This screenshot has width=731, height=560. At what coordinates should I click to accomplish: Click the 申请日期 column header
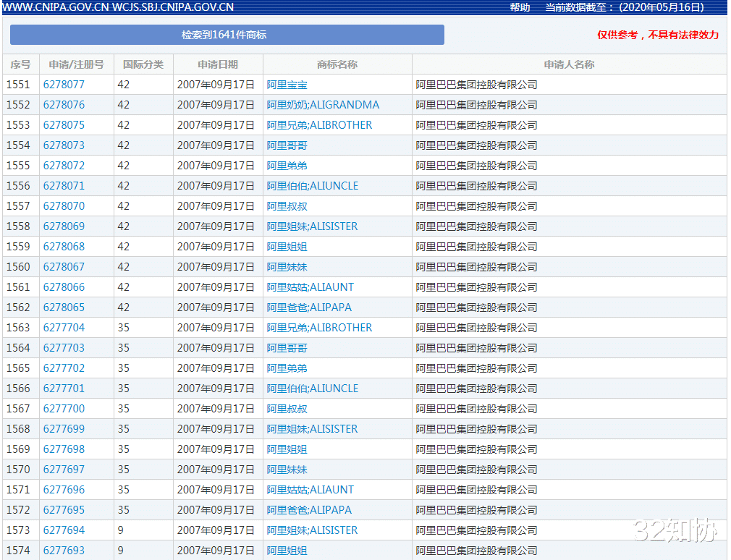point(218,64)
